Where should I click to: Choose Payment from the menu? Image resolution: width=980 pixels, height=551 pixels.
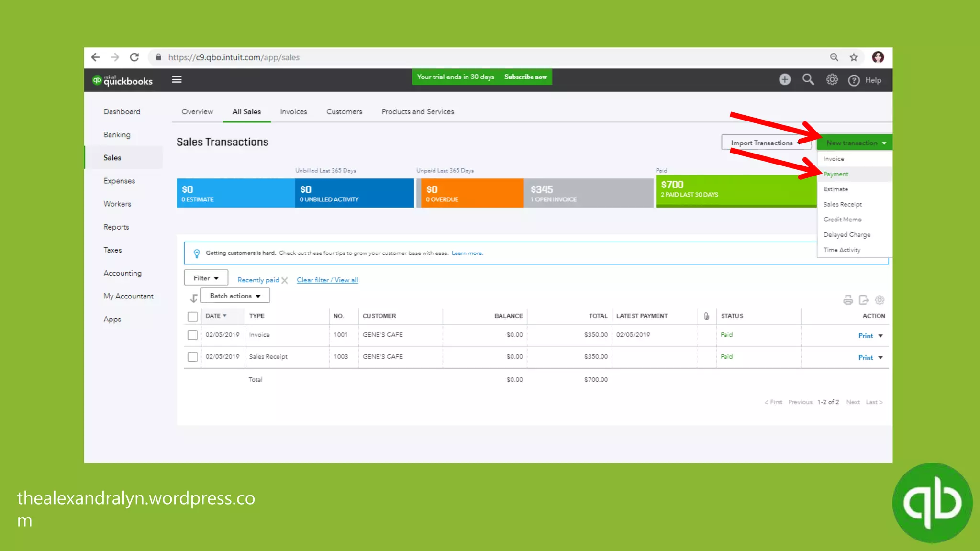(x=836, y=174)
